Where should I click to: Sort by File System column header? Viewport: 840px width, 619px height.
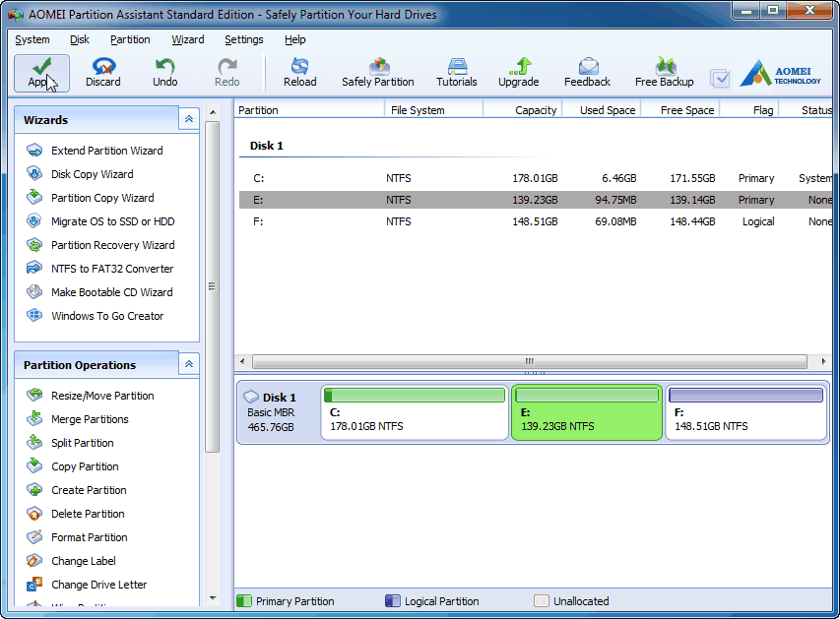(x=434, y=110)
